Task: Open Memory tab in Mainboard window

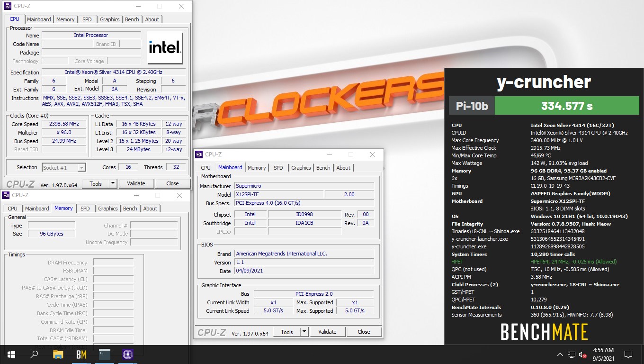Action: coord(257,168)
